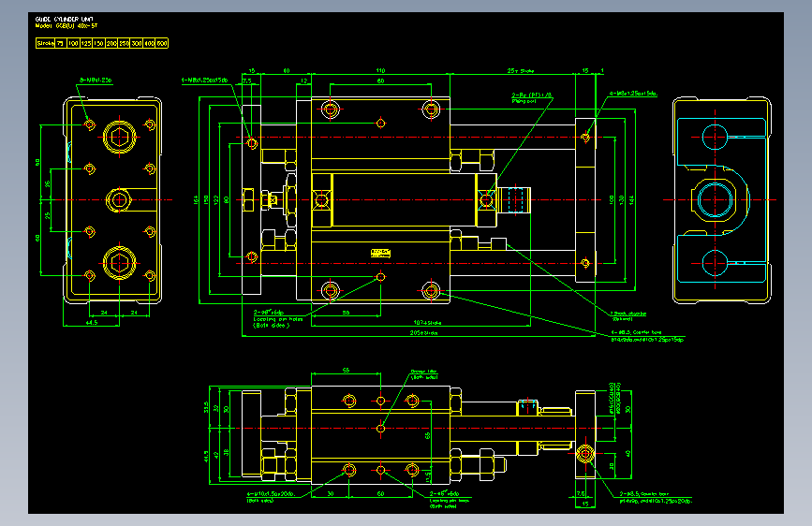The width and height of the screenshot is (812, 526).
Task: Click the 250 cell in stroke table
Action: tap(125, 43)
